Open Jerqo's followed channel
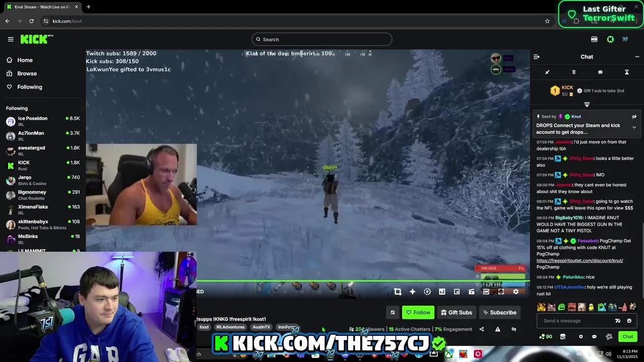 42,180
